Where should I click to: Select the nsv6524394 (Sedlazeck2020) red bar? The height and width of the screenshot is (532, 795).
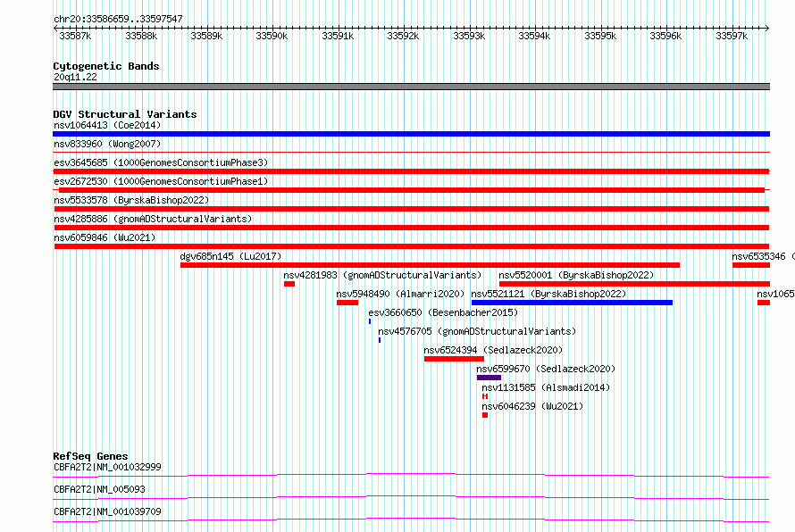(x=454, y=359)
